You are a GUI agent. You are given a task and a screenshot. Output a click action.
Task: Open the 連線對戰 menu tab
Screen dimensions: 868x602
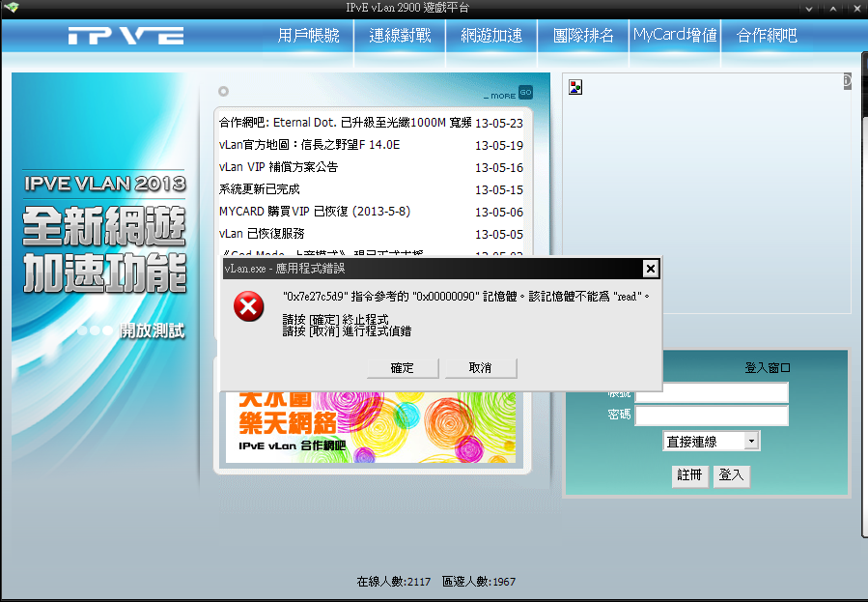400,36
